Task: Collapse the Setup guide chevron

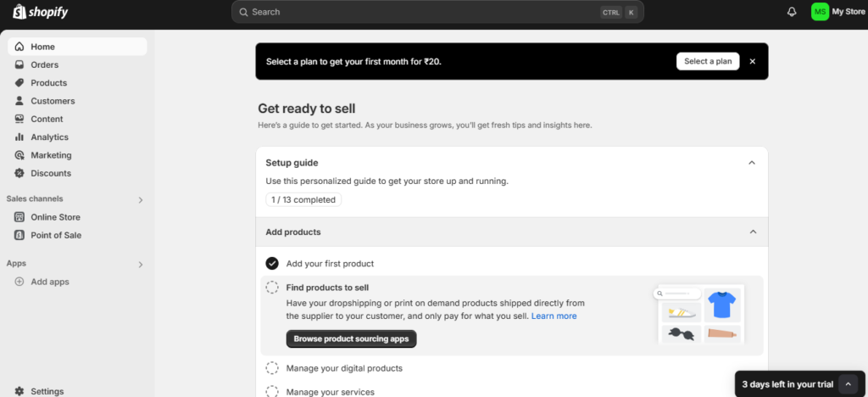Action: 752,163
